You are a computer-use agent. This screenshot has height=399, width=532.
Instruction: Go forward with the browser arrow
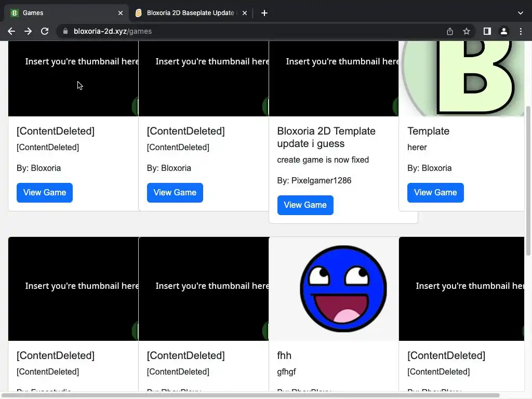tap(28, 31)
